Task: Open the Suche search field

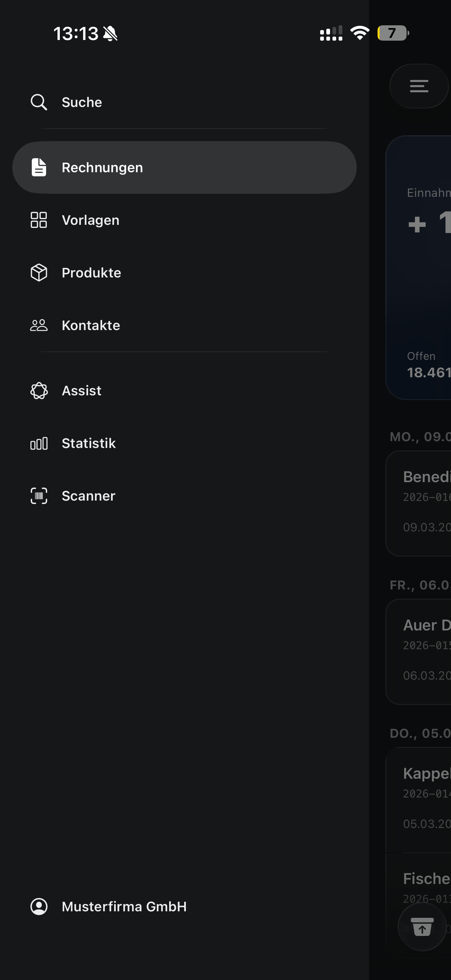Action: pyautogui.click(x=82, y=102)
